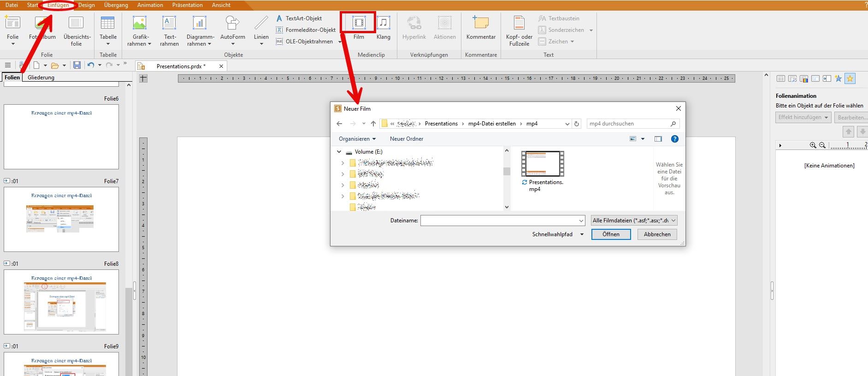Expand the file type filter dropdown
This screenshot has width=868, height=376.
coord(634,221)
